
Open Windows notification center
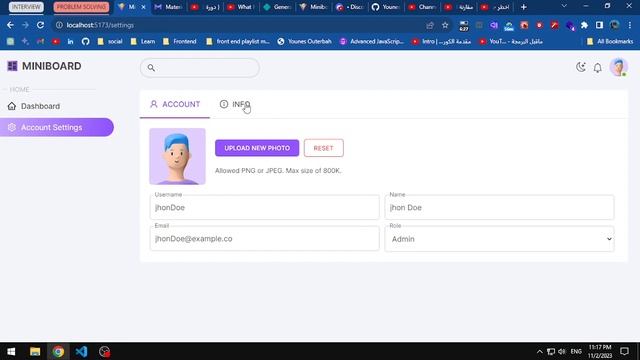click(x=624, y=351)
